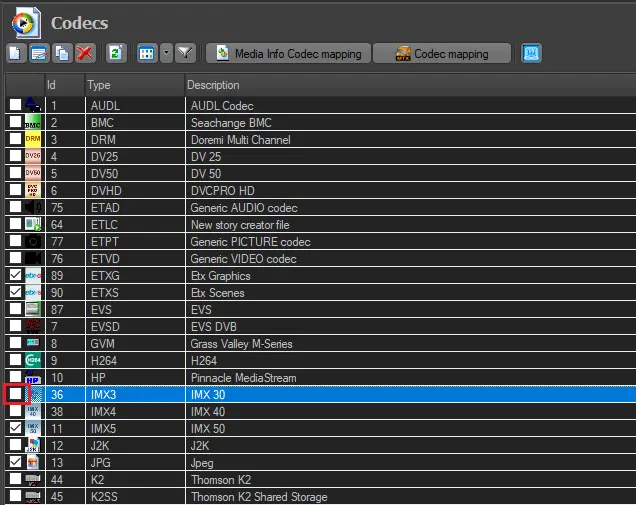Uncheck the Etx Graphics checkbox
The image size is (636, 505).
click(x=15, y=274)
